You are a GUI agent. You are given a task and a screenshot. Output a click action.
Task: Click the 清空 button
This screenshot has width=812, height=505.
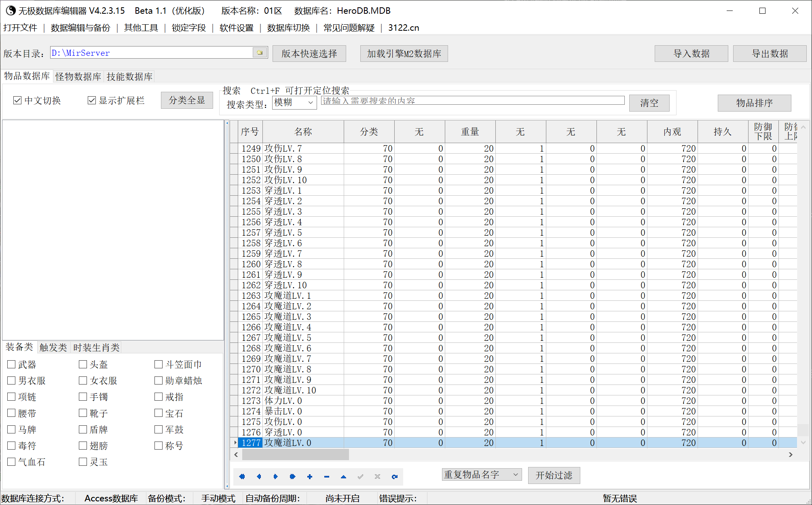point(649,103)
